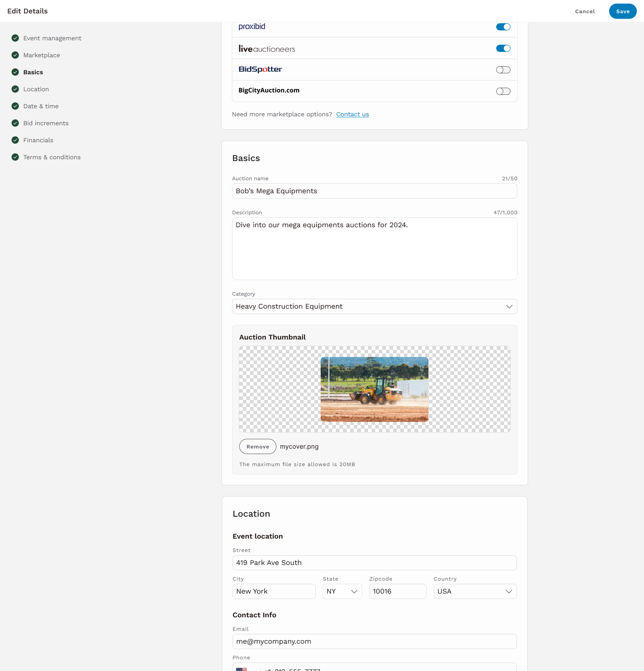Click the liveauctioneers logo
Screen dimensions: 644x671
click(267, 49)
